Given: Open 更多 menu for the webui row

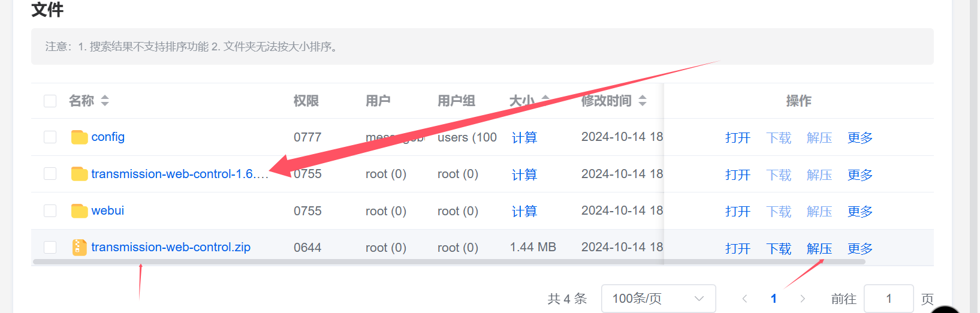Looking at the screenshot, I should point(860,212).
